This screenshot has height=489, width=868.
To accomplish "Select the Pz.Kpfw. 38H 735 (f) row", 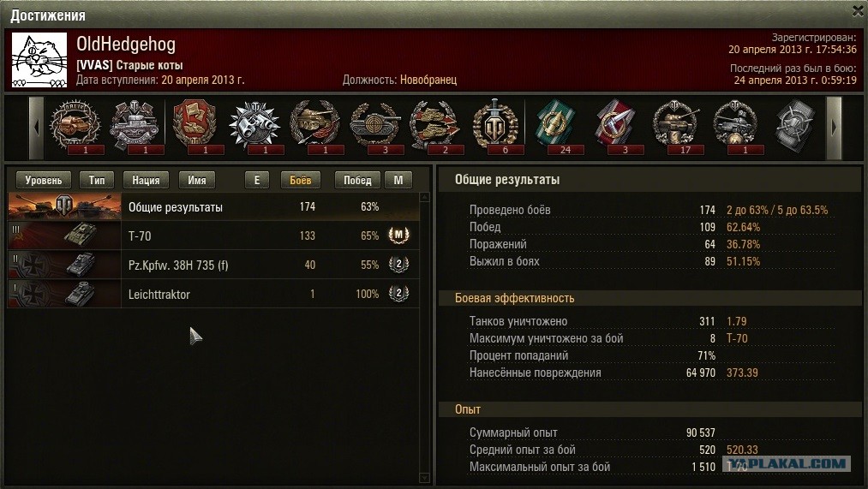I will pos(213,265).
